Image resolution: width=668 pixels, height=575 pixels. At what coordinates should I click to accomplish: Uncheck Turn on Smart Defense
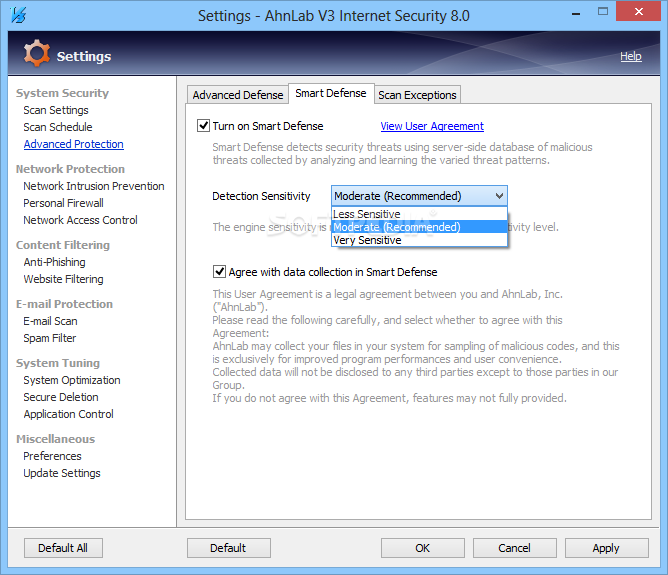[x=203, y=126]
